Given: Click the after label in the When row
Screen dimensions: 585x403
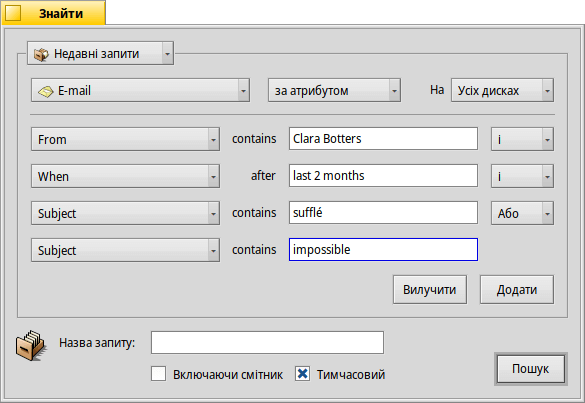Looking at the screenshot, I should pyautogui.click(x=263, y=175).
